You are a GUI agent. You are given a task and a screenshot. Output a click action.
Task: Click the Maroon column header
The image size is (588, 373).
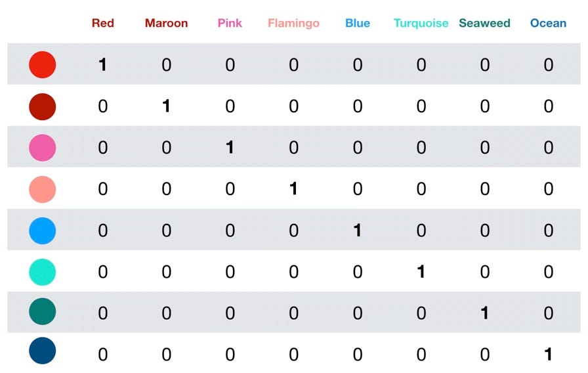166,23
